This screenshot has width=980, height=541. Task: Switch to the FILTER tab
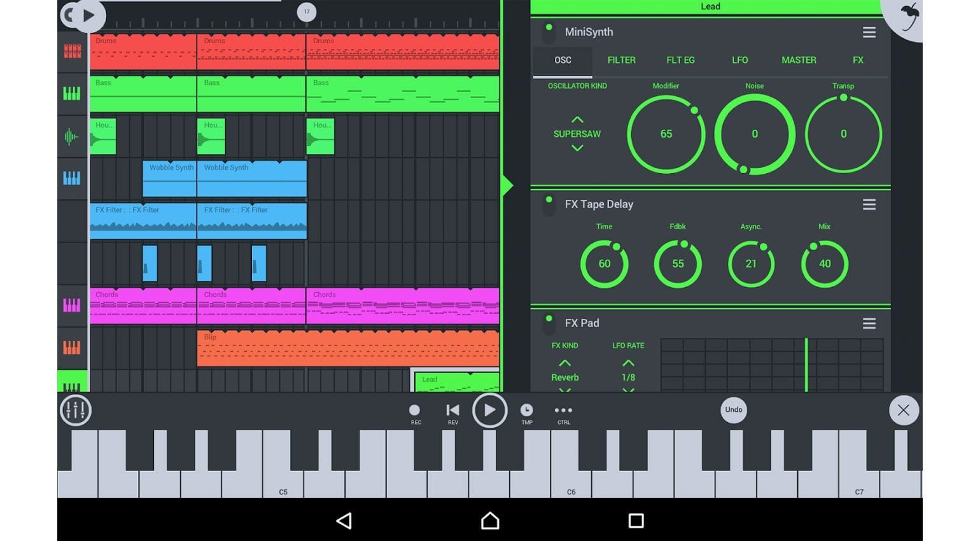coord(621,60)
